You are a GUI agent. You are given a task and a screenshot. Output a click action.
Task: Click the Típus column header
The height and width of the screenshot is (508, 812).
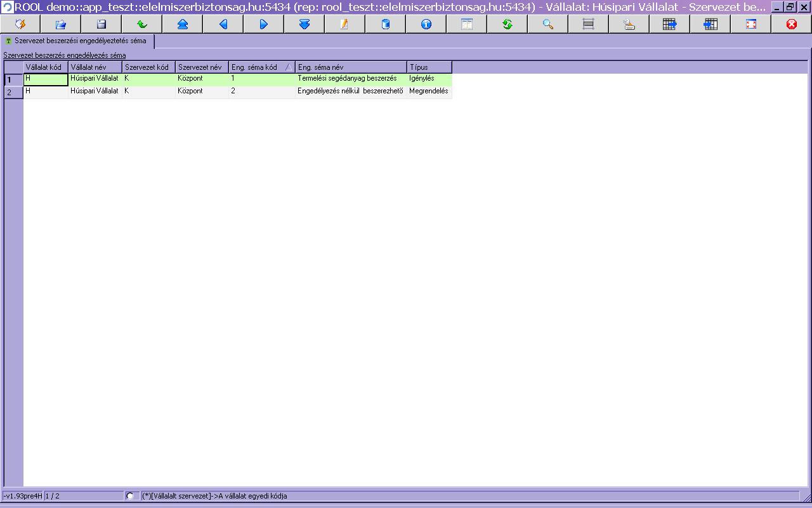click(x=429, y=67)
